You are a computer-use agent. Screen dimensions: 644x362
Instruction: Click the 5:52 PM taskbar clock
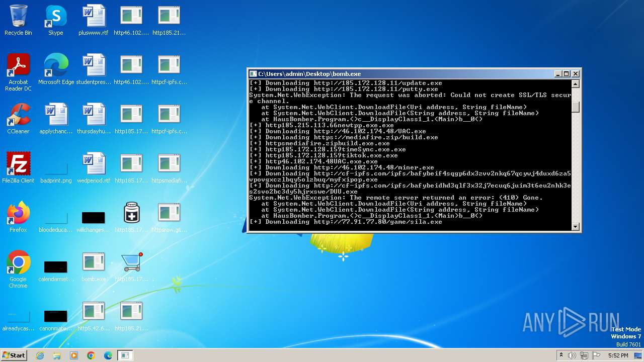tap(618, 355)
